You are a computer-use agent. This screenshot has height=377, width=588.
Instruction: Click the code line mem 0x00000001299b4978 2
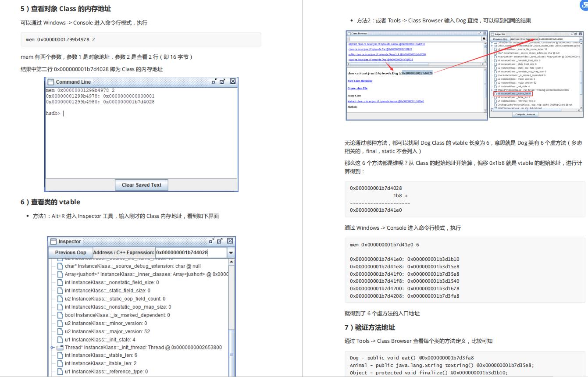pyautogui.click(x=60, y=39)
